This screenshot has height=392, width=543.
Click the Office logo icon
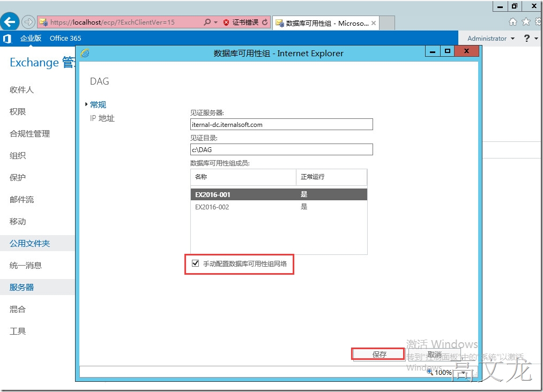(8, 39)
